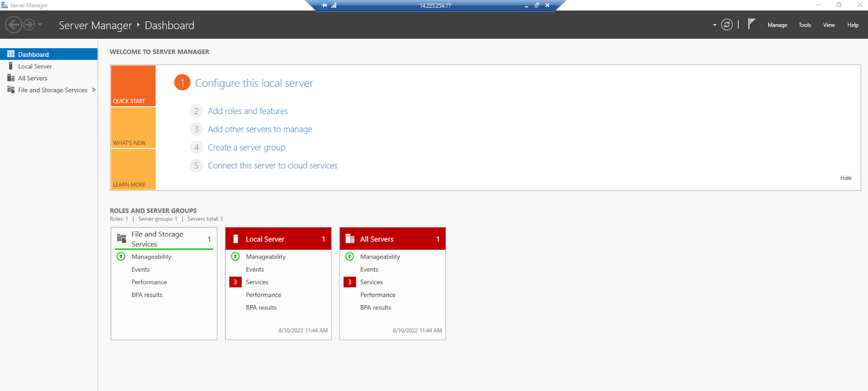Open BPA results in All Servers tile
This screenshot has height=391, width=868.
pyautogui.click(x=376, y=307)
